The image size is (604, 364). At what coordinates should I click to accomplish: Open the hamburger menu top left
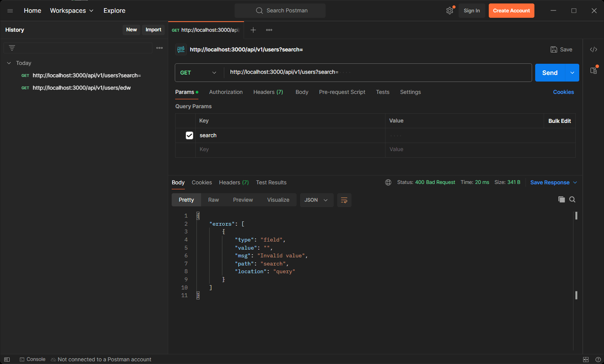click(x=10, y=10)
